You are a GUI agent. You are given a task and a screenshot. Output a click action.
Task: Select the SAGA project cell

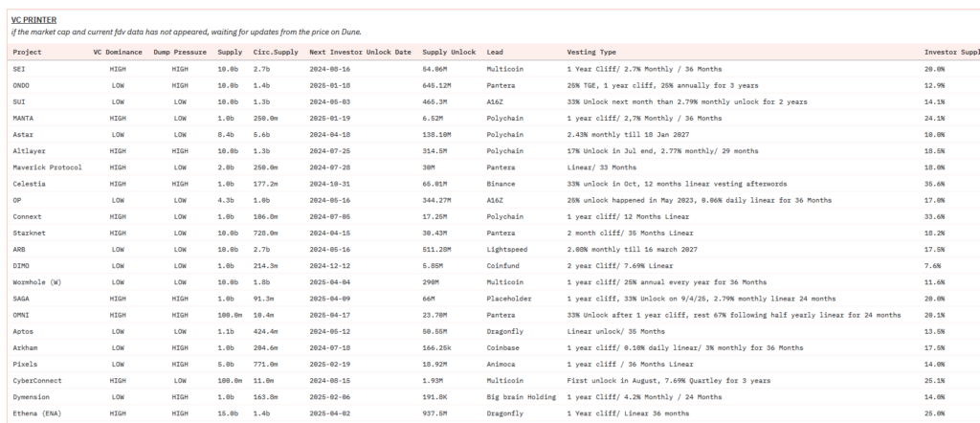(21, 299)
